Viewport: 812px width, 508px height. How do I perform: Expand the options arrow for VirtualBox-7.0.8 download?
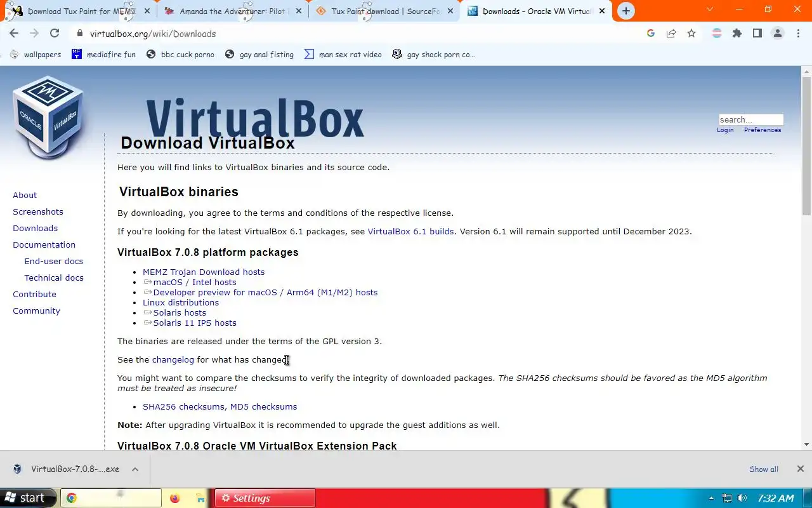tap(135, 469)
